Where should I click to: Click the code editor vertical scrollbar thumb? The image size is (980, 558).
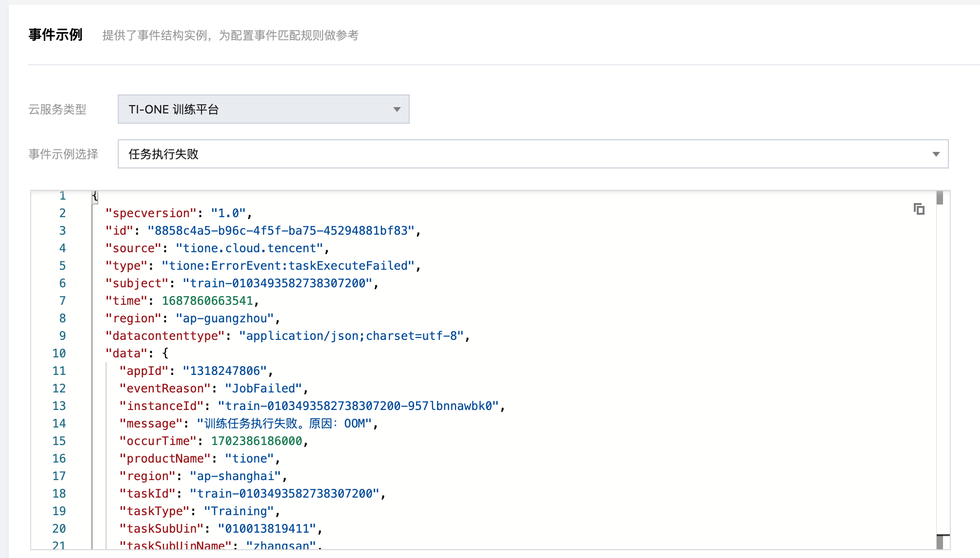tap(940, 198)
